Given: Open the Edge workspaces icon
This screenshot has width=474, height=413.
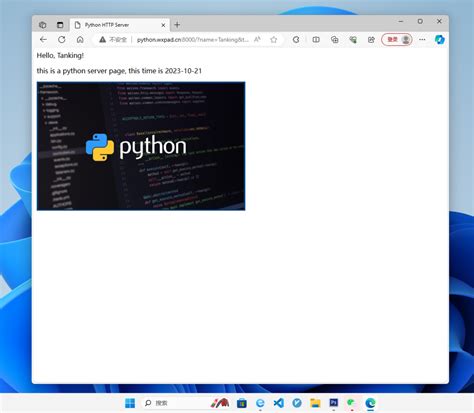Looking at the screenshot, I should [x=42, y=25].
